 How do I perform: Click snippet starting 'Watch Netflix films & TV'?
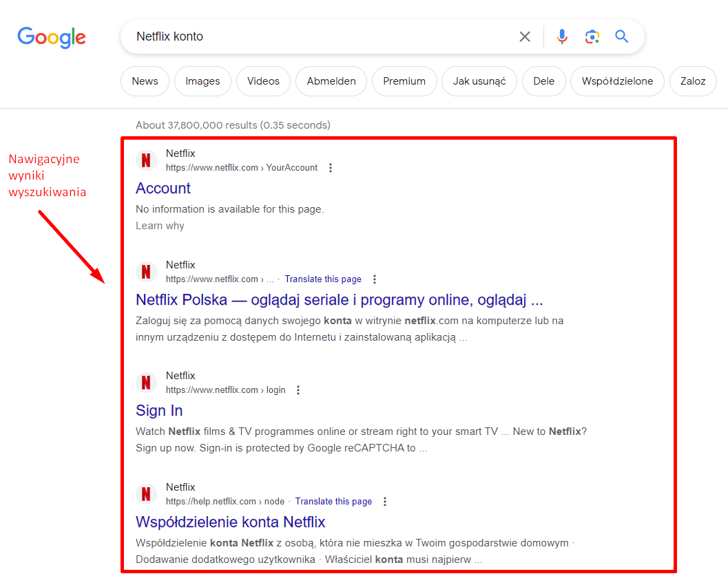(x=361, y=440)
